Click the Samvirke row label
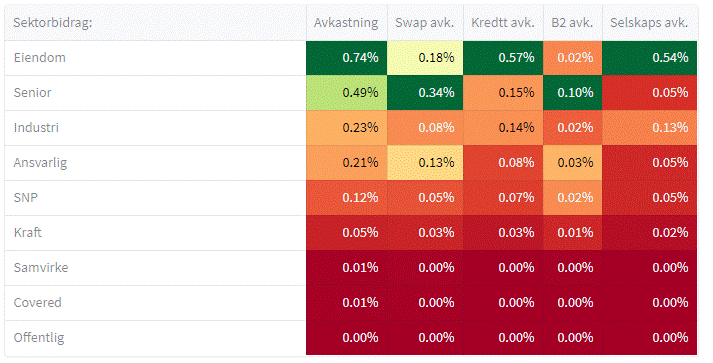 [156, 268]
